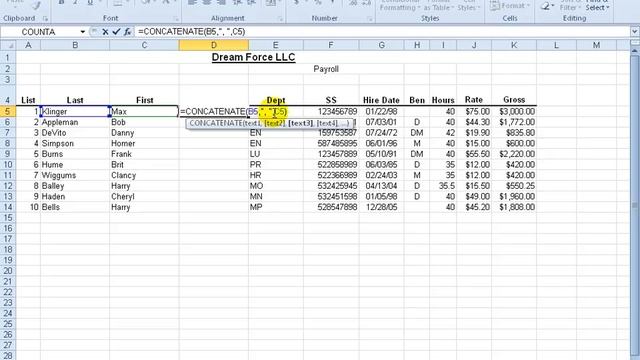Click the cell containing Frank
Screen dimensions: 640x360
144,154
